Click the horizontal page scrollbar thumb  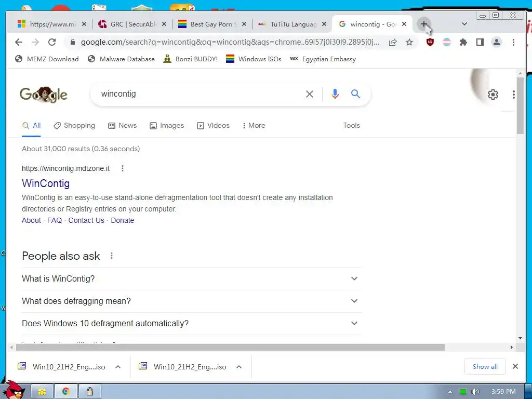tap(230, 347)
